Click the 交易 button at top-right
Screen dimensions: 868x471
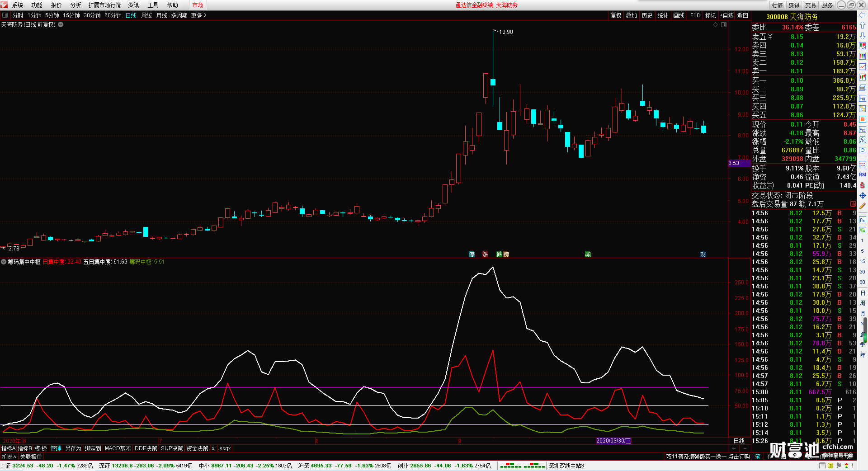click(x=811, y=5)
